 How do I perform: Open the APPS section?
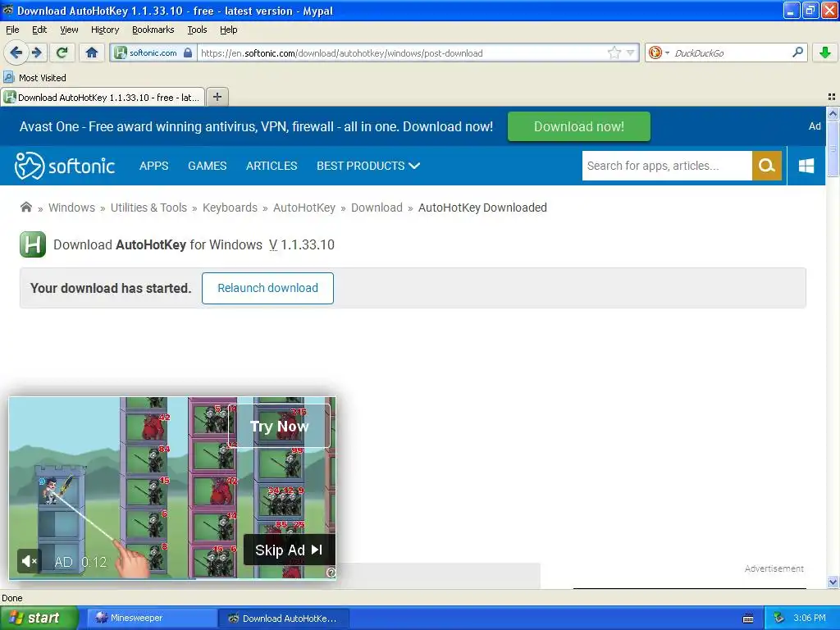(153, 166)
